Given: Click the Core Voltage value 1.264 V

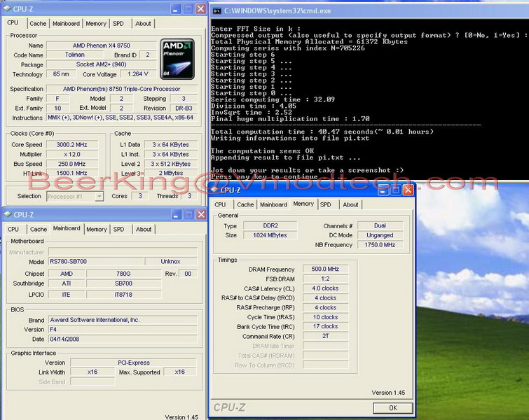Looking at the screenshot, I should [x=138, y=73].
